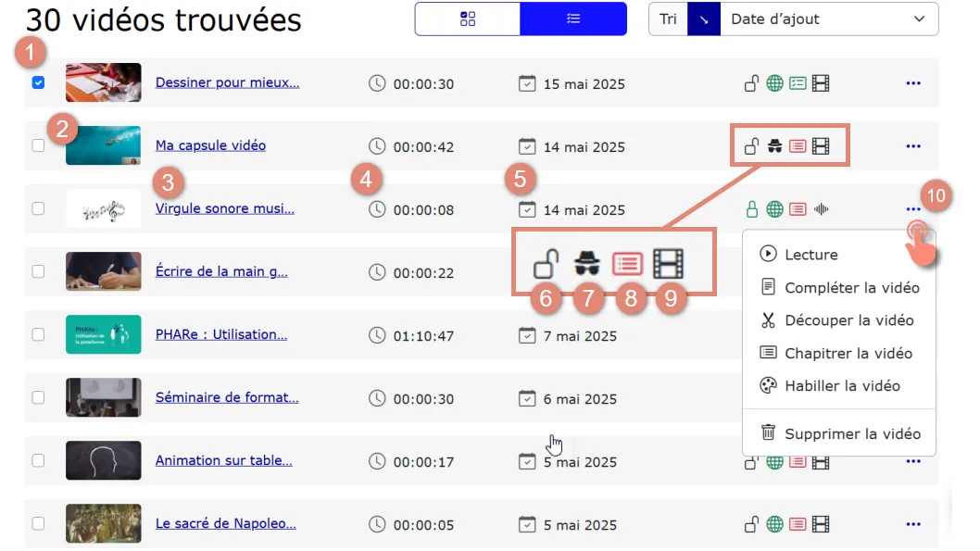The image size is (980, 551).
Task: Click the open padlock on Ma capsule row
Action: (x=751, y=146)
